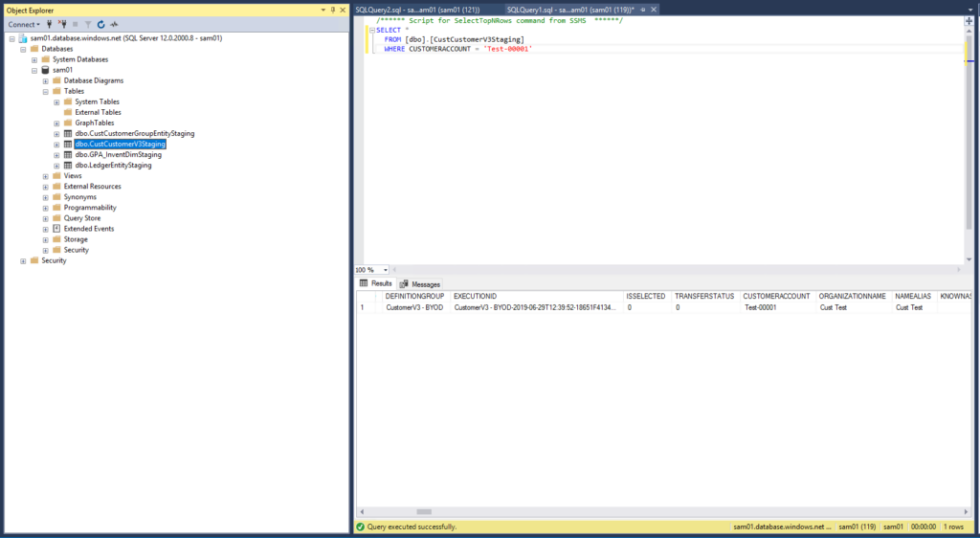This screenshot has width=980, height=538.
Task: Click the table icon for dbo.LedgerEntityStaging
Action: point(68,166)
